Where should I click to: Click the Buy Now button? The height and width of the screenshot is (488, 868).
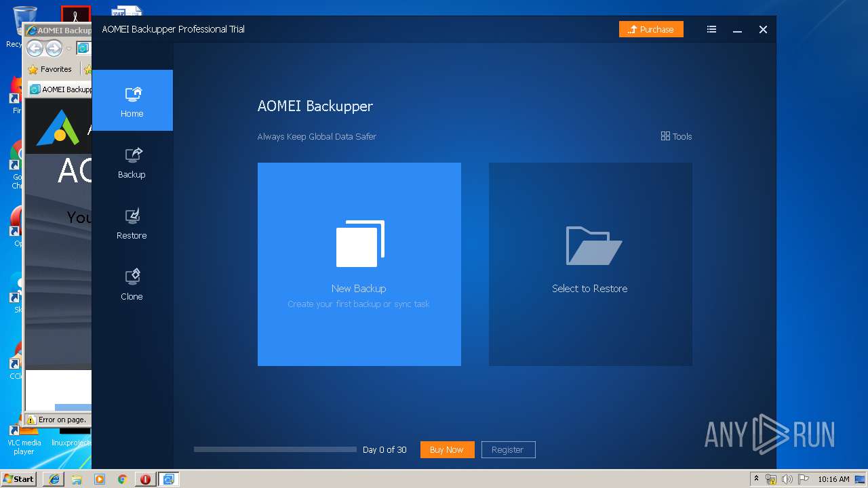click(x=447, y=449)
